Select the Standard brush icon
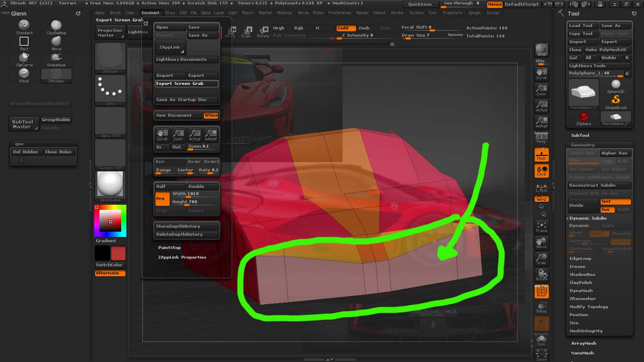 coord(24,27)
